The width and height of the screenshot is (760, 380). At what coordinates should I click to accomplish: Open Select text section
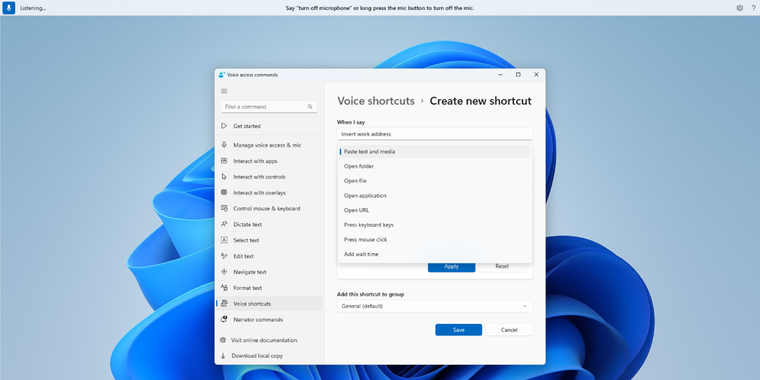269,240
